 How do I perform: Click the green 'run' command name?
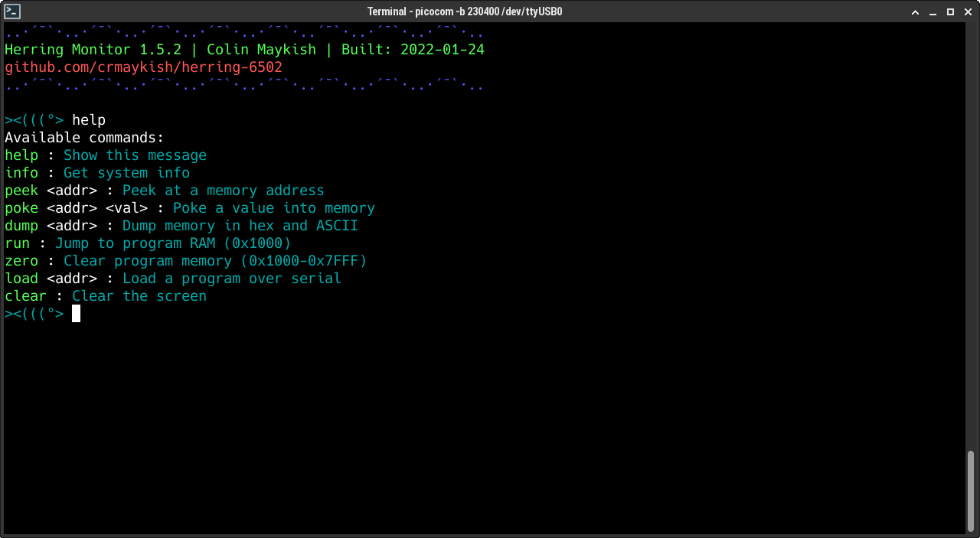coord(18,243)
